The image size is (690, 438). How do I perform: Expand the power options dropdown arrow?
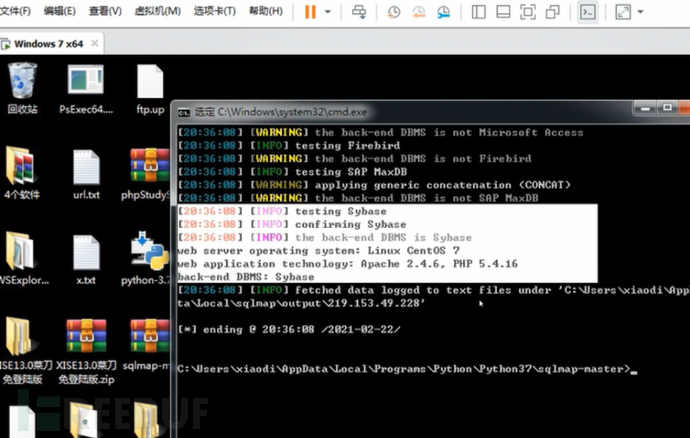[328, 12]
